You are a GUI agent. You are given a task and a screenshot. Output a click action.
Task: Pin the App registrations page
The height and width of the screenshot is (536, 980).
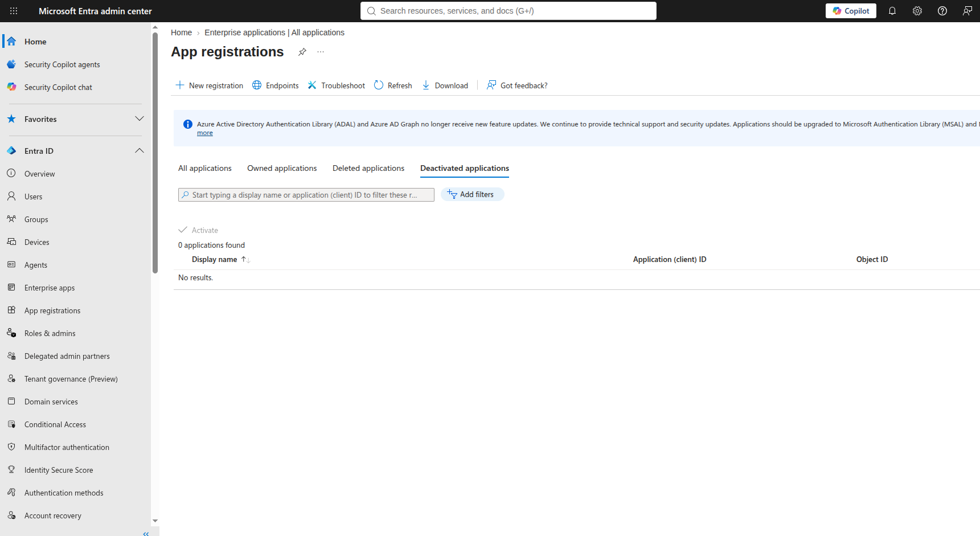(302, 52)
